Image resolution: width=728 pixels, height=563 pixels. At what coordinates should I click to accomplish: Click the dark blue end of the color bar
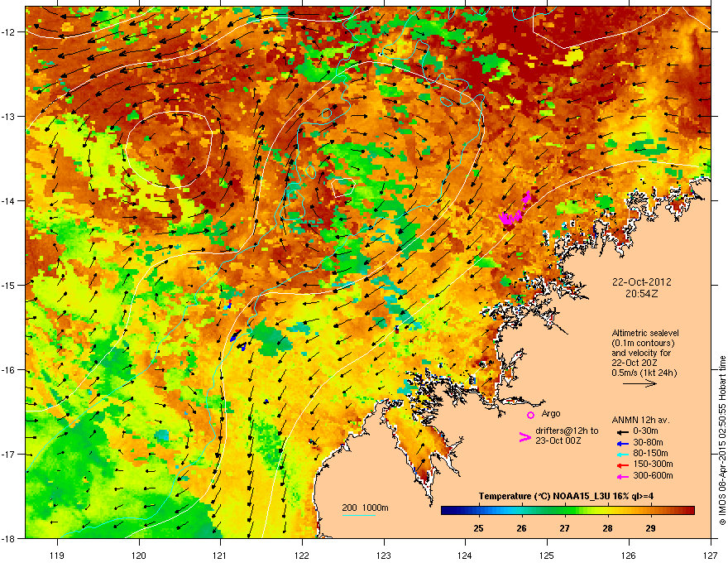(446, 511)
